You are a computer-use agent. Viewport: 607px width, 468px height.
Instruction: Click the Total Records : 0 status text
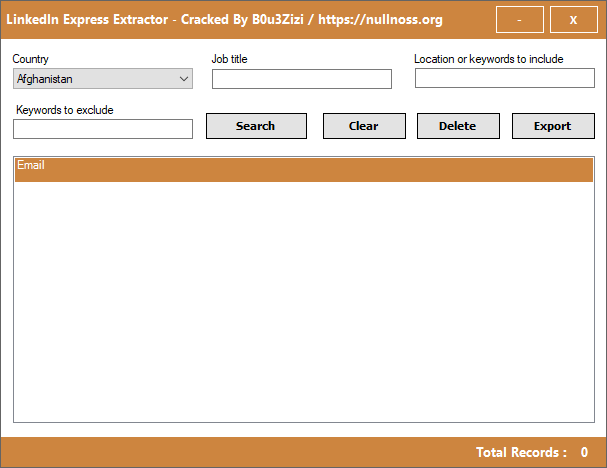coord(532,452)
